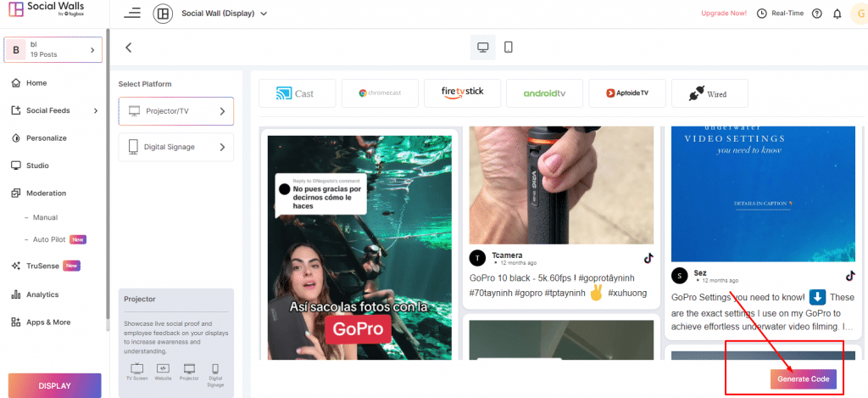Viewport: 868px width, 398px height.
Task: Open the Moderation section
Action: pos(47,193)
